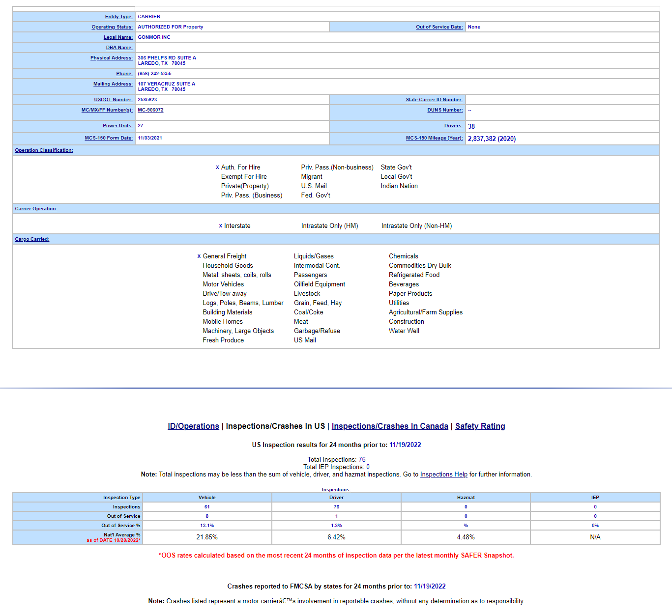Click the Total Inspections value 76
Screen dimensions: 672x616
point(362,460)
